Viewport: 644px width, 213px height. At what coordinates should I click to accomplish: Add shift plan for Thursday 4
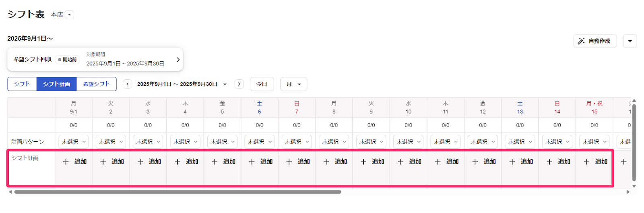coord(186,162)
